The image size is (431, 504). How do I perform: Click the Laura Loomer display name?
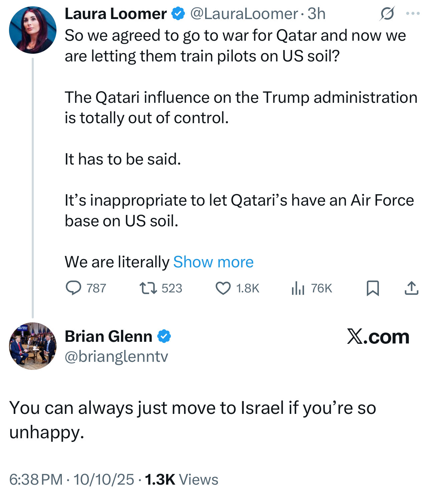point(116,14)
